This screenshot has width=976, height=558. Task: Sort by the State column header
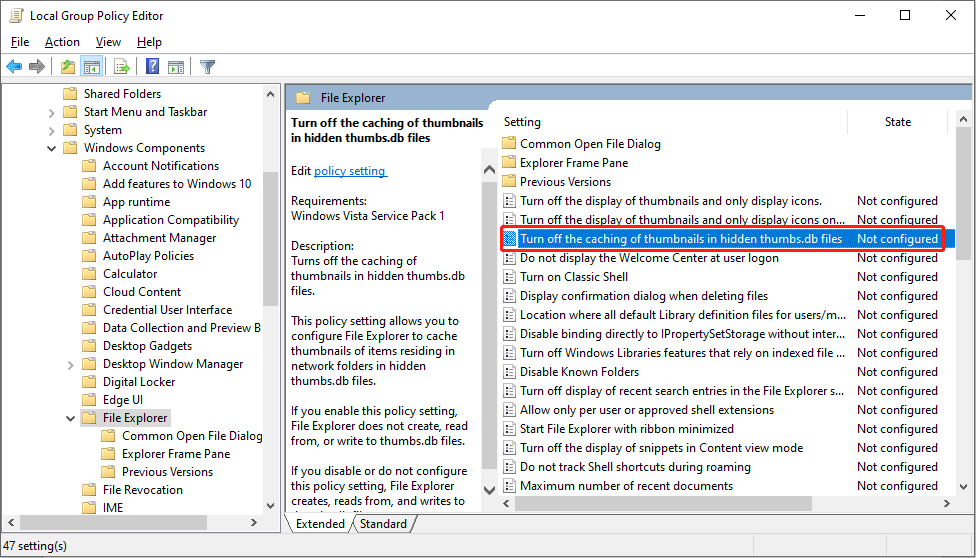pos(898,122)
